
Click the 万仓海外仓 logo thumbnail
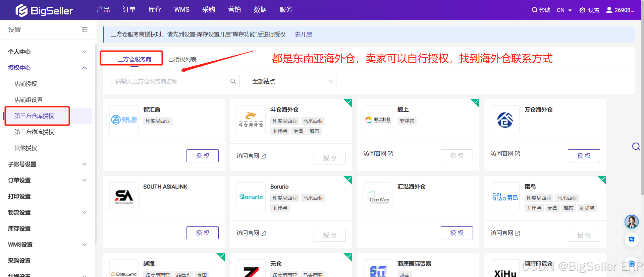(x=505, y=120)
